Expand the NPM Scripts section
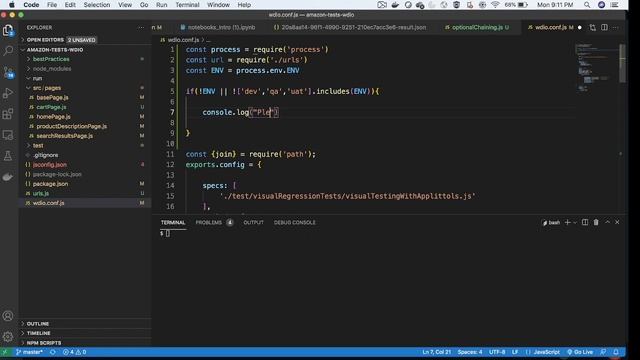 pos(44,343)
